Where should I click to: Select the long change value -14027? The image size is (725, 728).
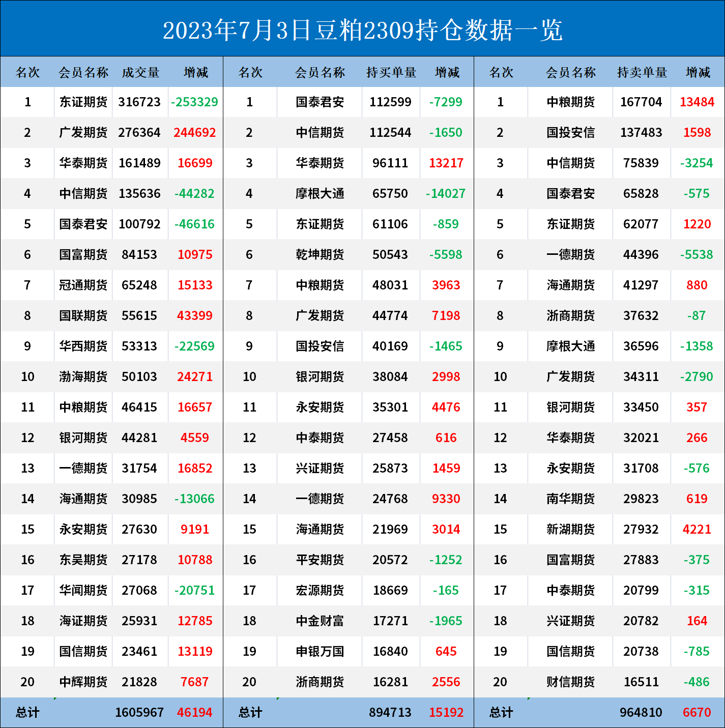pos(446,194)
